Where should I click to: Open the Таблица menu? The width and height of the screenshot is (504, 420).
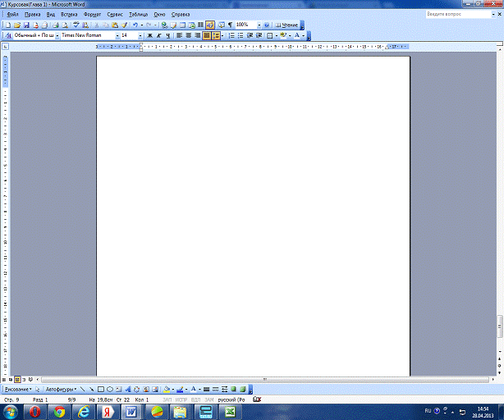coord(138,15)
